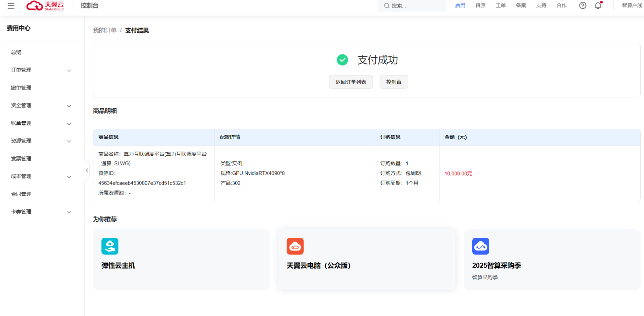
Task: Go to 我的订单 breadcrumb link
Action: pyautogui.click(x=105, y=31)
